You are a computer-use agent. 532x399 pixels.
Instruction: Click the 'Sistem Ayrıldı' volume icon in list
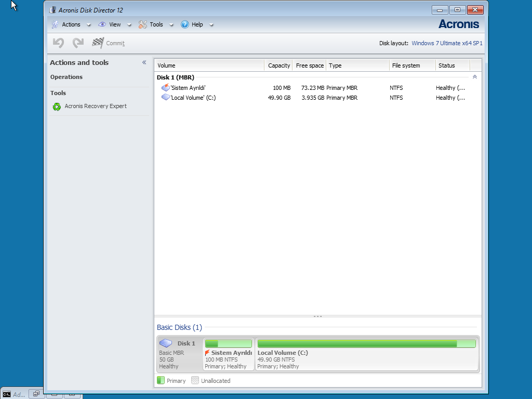coord(166,87)
